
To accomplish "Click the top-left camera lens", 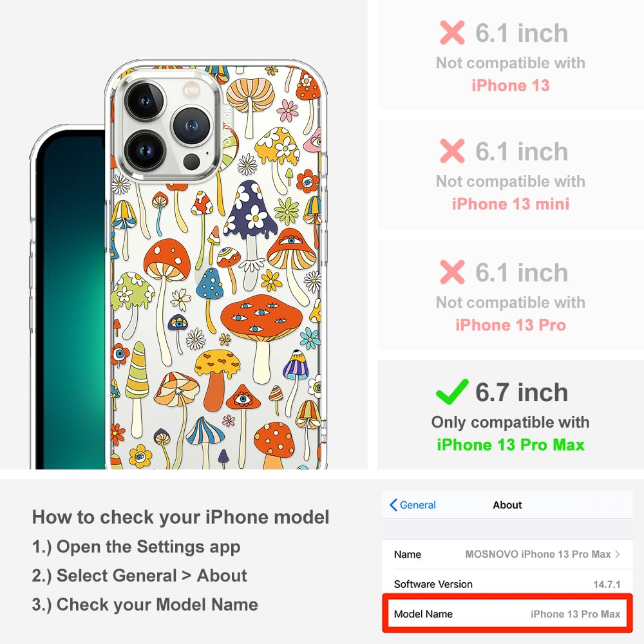I will point(145,100).
